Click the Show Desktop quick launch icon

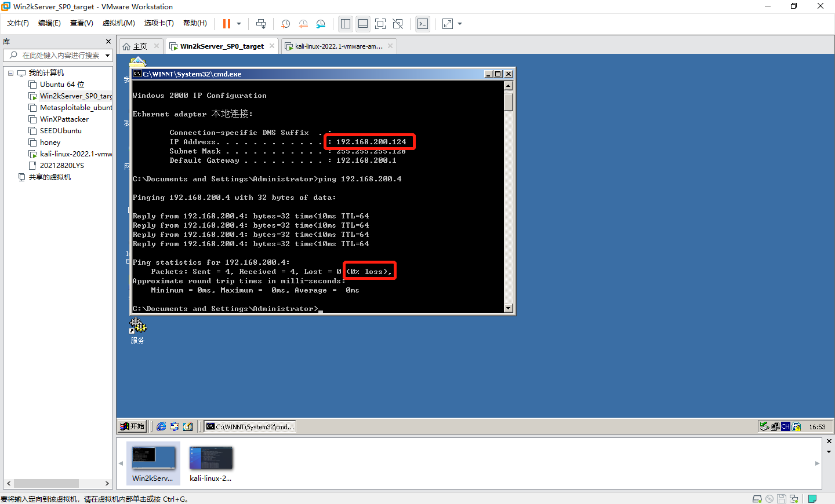click(x=188, y=426)
